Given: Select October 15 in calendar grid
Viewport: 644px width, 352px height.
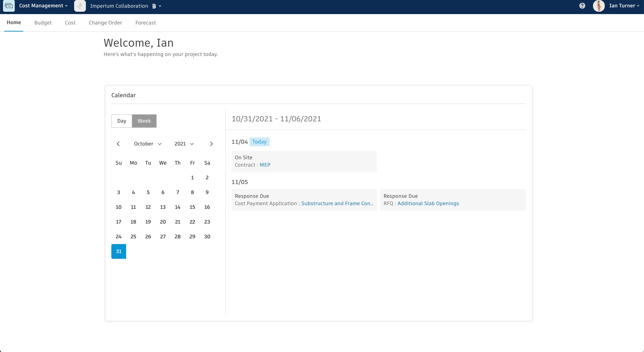Looking at the screenshot, I should [193, 207].
